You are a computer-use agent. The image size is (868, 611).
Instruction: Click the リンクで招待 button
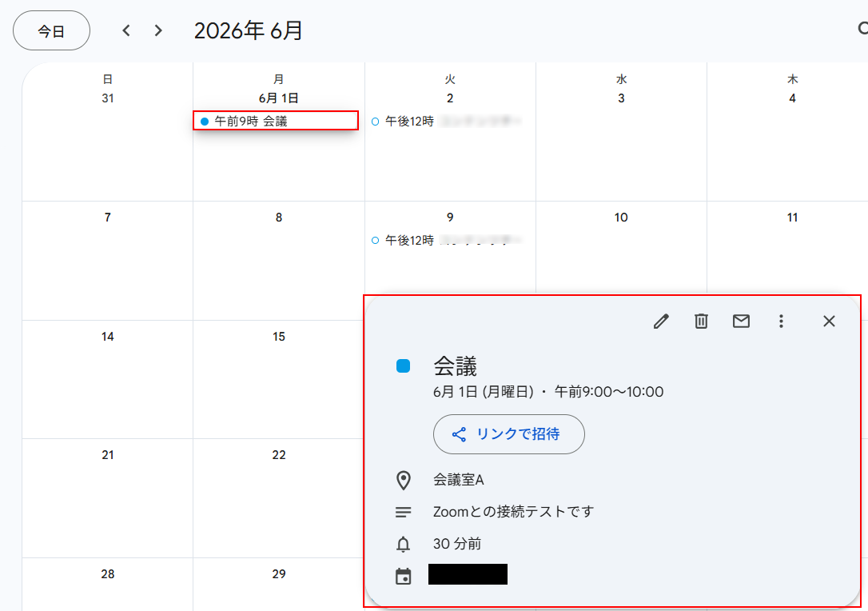(x=509, y=434)
